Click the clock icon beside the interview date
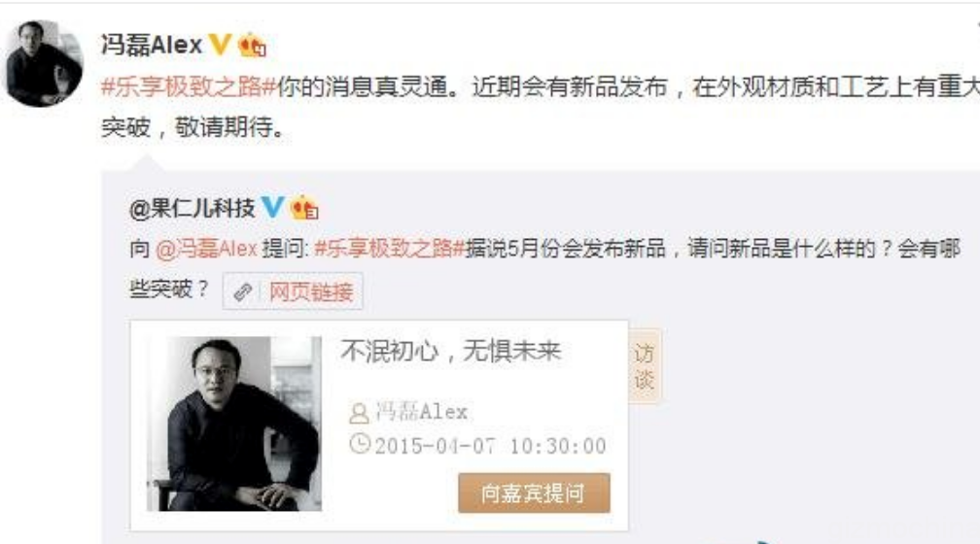 pyautogui.click(x=360, y=444)
